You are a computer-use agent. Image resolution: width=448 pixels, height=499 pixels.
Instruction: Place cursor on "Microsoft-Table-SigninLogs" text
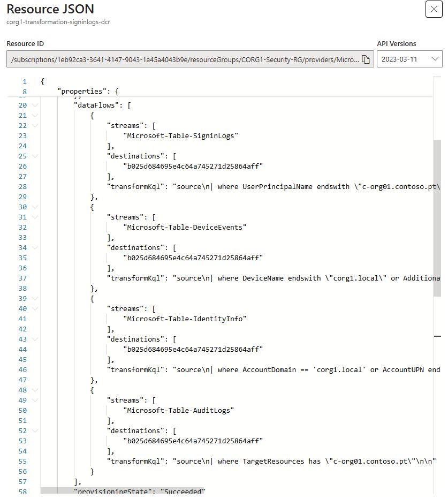coord(181,136)
